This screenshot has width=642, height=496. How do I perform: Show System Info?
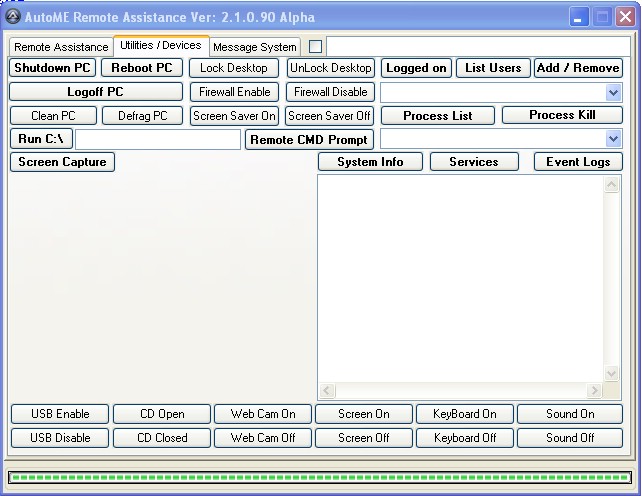pyautogui.click(x=370, y=162)
